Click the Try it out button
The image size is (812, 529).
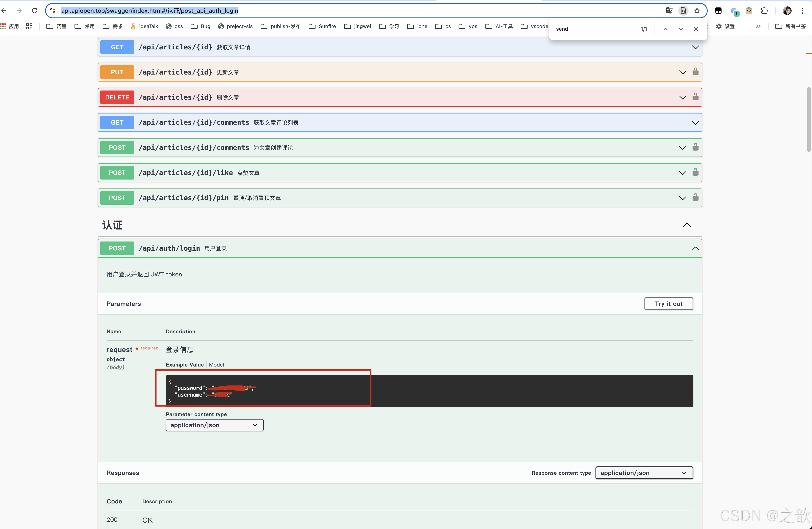click(x=668, y=303)
